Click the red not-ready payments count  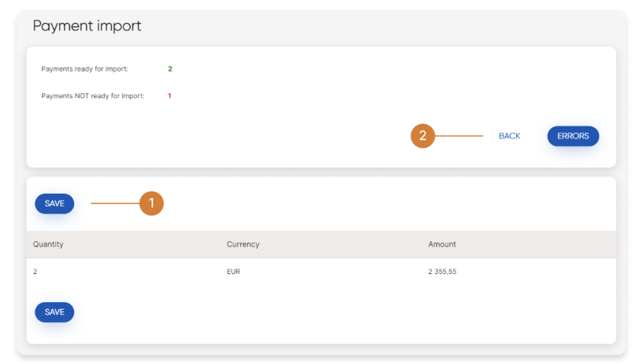point(170,96)
